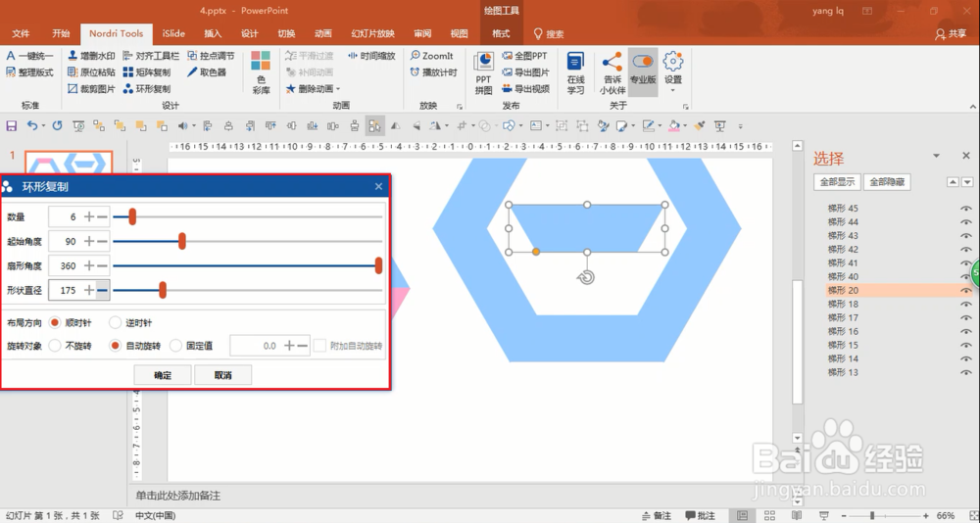The image size is (980, 523).
Task: Click 导出图片 export pictures
Action: (x=525, y=72)
